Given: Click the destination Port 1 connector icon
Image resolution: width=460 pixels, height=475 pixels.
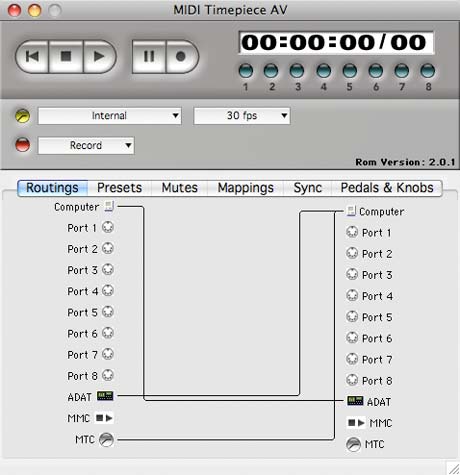Looking at the screenshot, I should (x=352, y=232).
